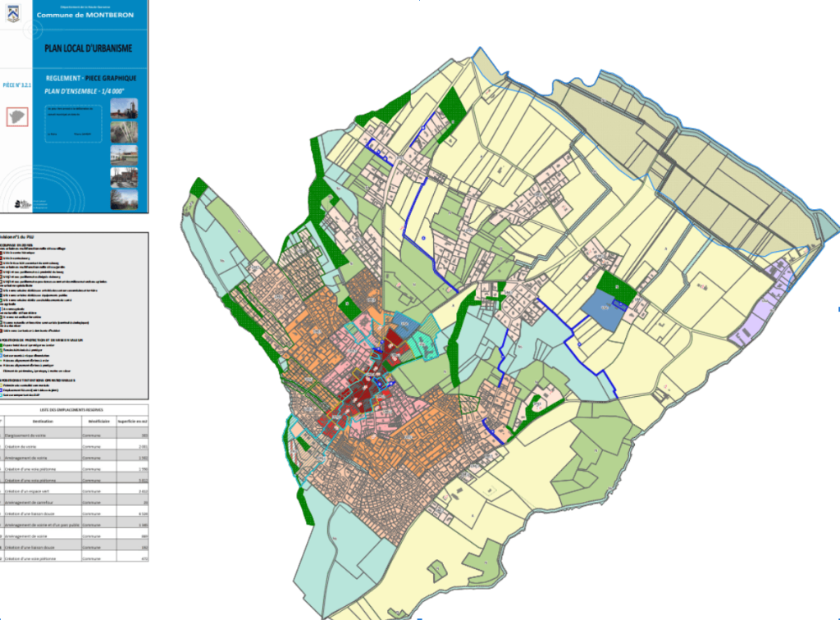Click the "PLAN LOCAL D'URBANISME" heading

point(88,48)
